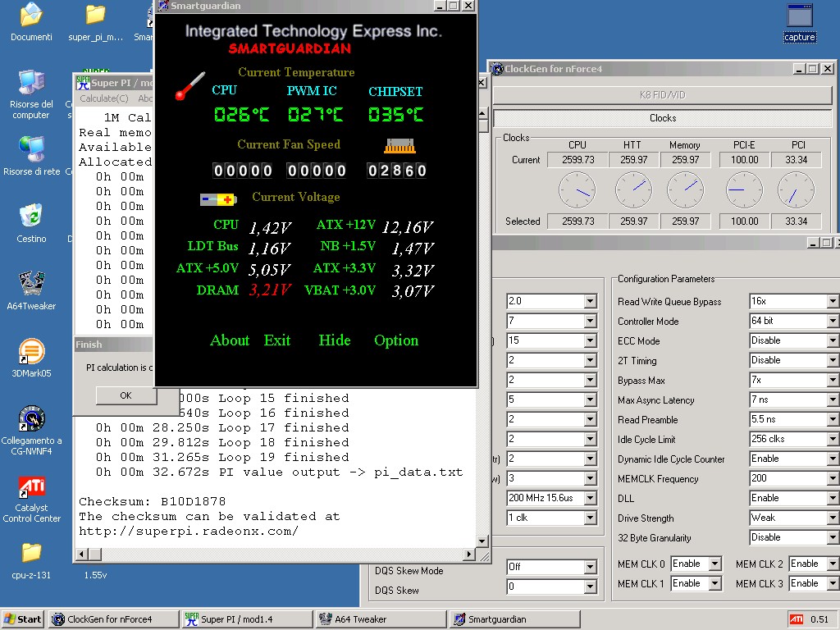Open the cpu-z-131 folder icon
This screenshot has height=630, width=840.
[31, 553]
